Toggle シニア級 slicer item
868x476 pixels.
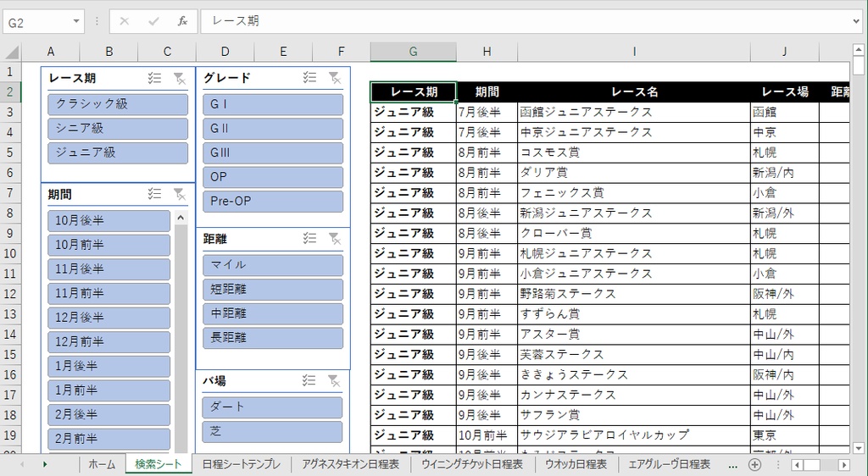click(x=118, y=128)
